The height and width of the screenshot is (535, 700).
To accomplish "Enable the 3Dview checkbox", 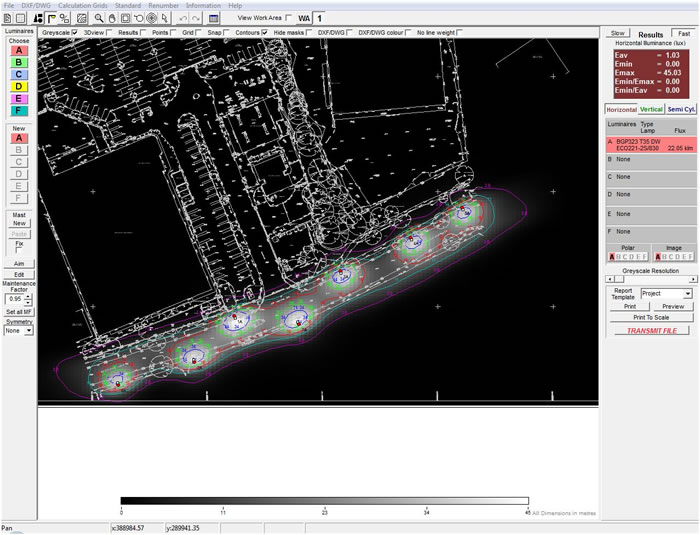I will (x=109, y=33).
